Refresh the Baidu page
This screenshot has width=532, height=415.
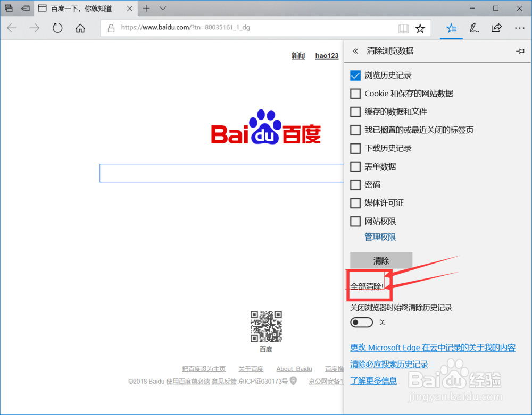tap(57, 28)
